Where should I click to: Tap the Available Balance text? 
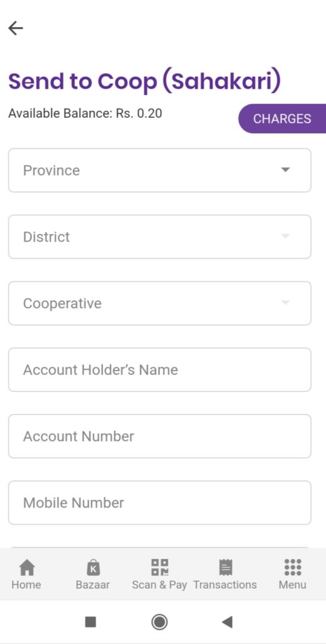[x=85, y=113]
